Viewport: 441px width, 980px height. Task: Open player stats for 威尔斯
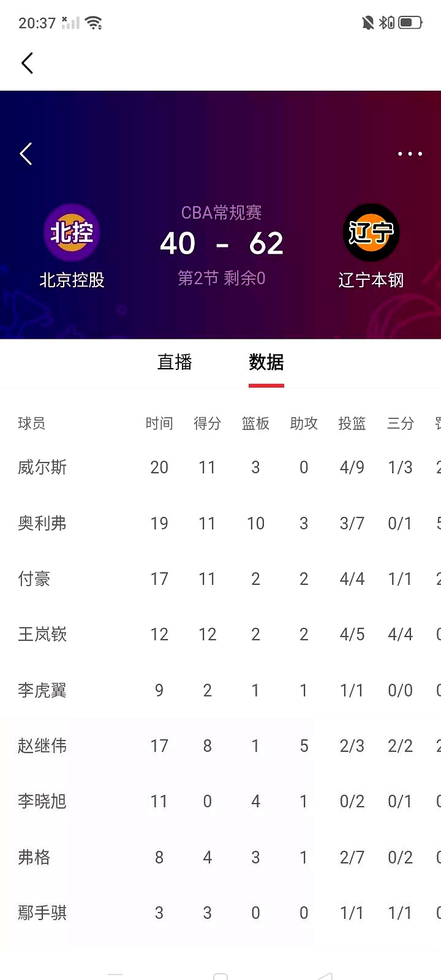pyautogui.click(x=42, y=467)
